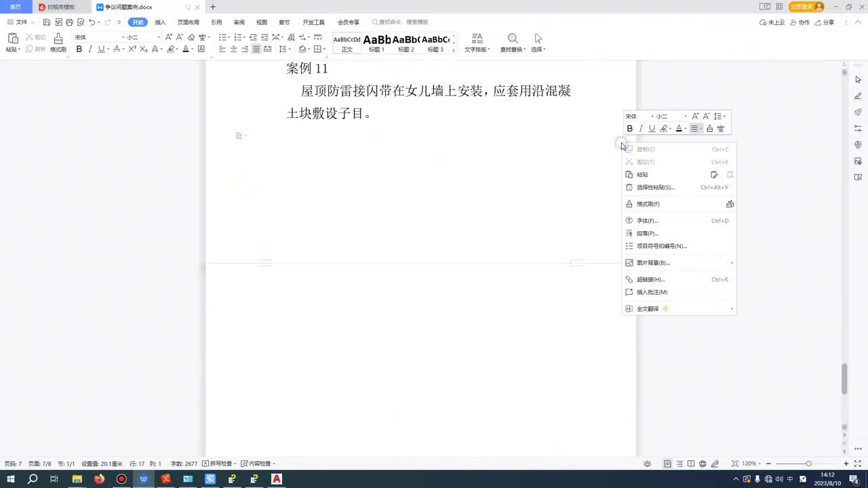
Task: Switch to 审阅 (Review) tab
Action: (239, 22)
